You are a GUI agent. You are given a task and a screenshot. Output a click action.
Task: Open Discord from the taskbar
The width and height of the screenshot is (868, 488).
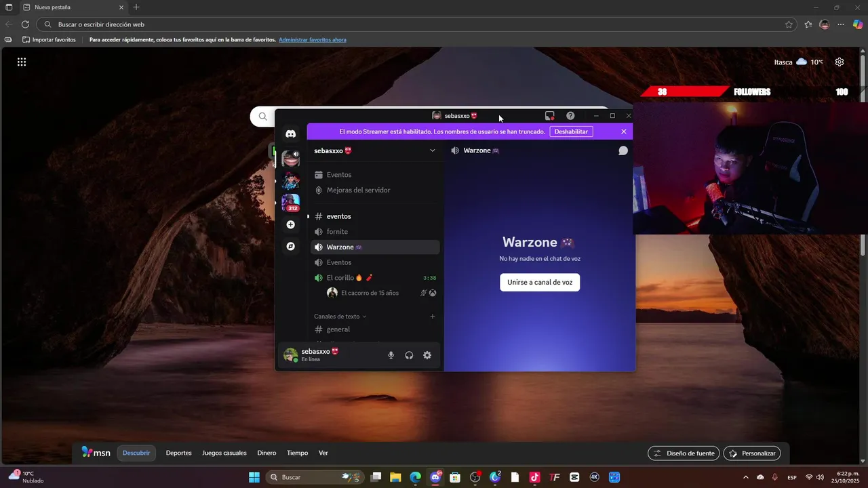pos(435,477)
